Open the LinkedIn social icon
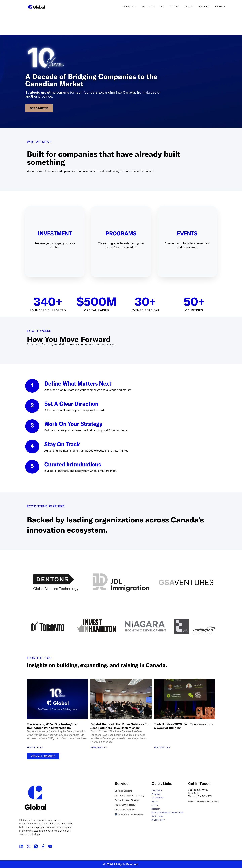242x868 pixels. click(21, 846)
